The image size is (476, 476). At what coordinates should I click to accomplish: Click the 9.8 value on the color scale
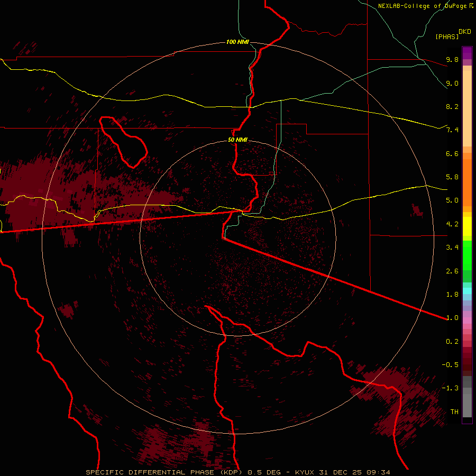(x=452, y=59)
